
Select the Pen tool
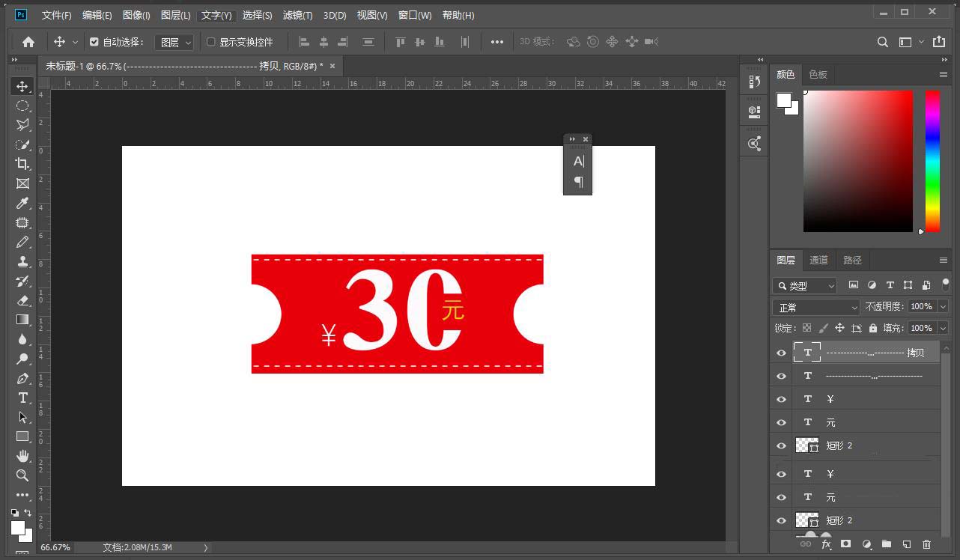(x=22, y=378)
